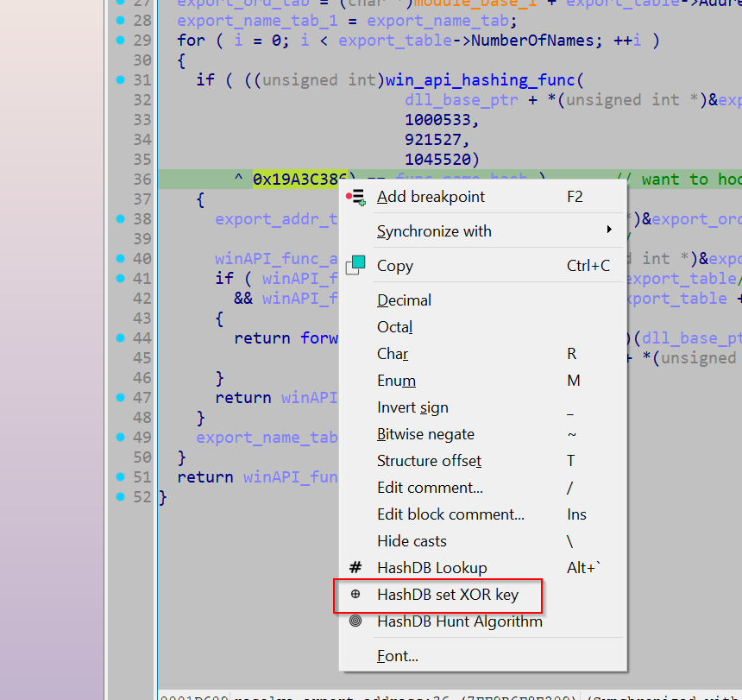742x700 pixels.
Task: Select Decimal from the context menu
Action: tap(404, 300)
